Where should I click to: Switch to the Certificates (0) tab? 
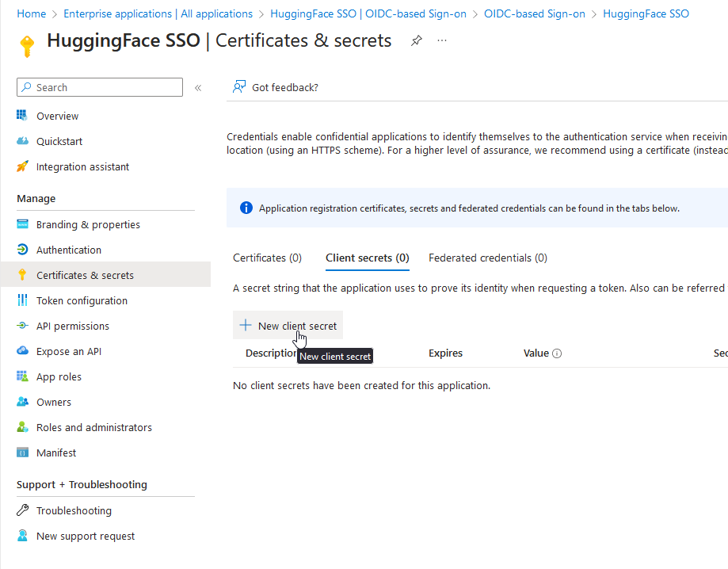coord(267,258)
